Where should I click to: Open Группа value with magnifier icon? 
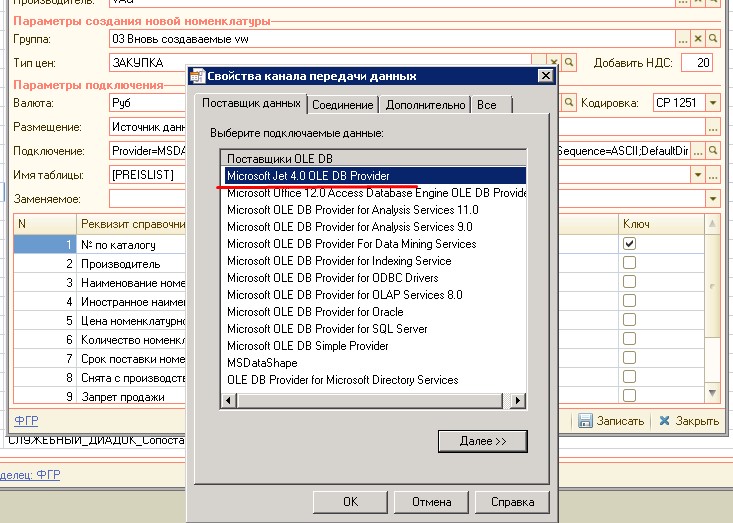(713, 39)
